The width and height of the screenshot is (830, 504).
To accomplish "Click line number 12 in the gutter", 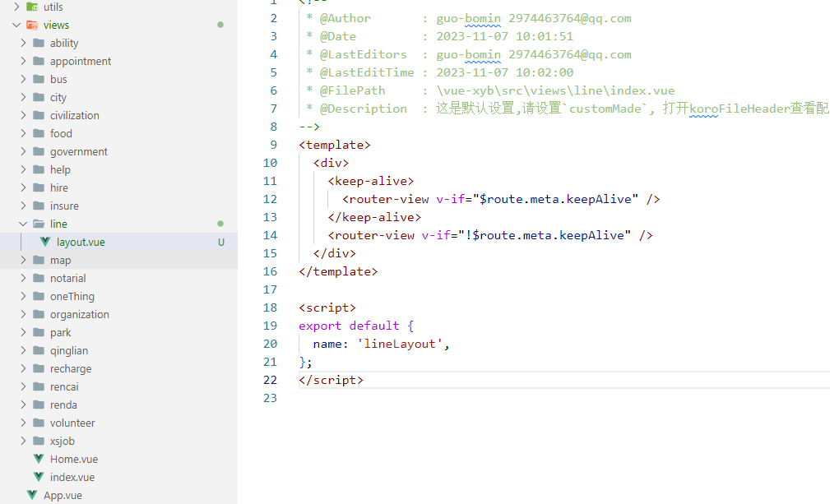I will tap(270, 199).
